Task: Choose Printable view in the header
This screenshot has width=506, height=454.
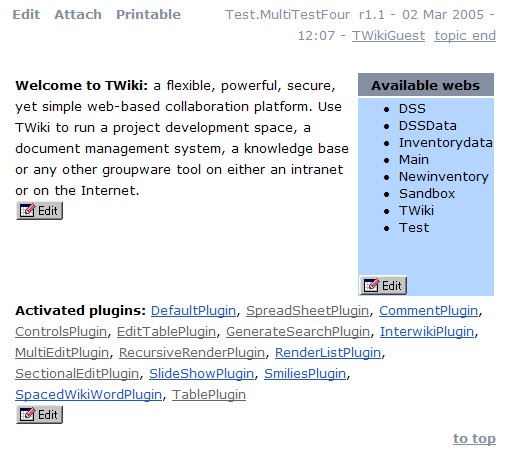Action: pyautogui.click(x=148, y=15)
